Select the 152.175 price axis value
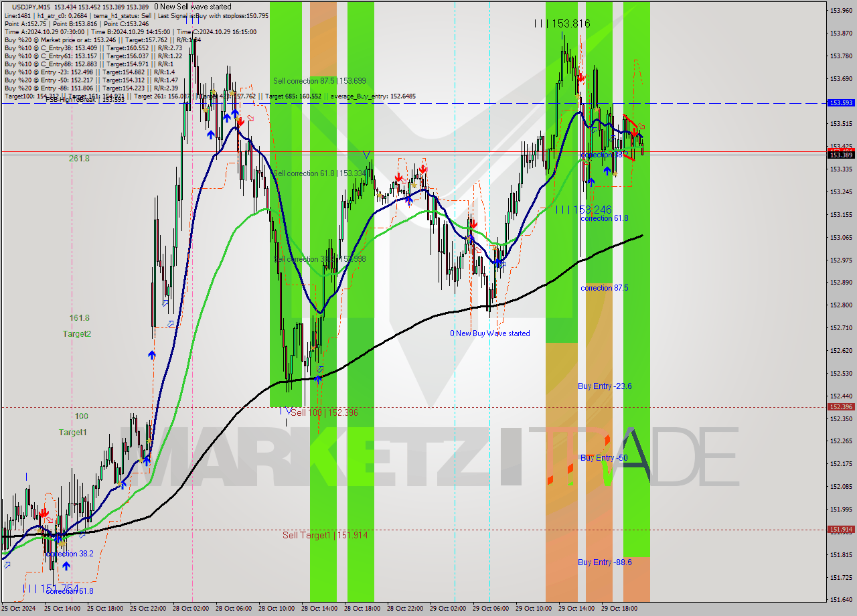Viewport: 857px width, 616px height. click(841, 464)
